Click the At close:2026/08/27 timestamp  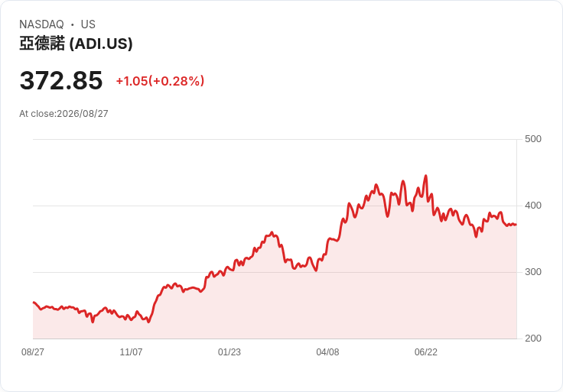(x=63, y=114)
